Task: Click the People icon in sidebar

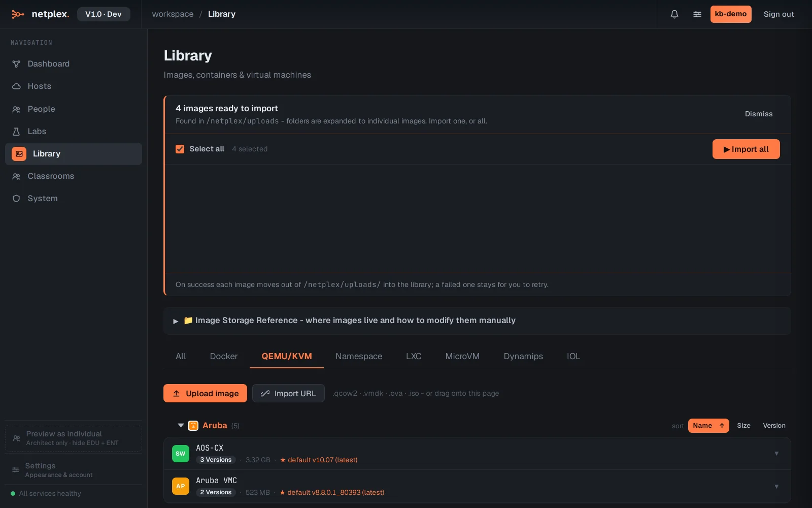Action: click(x=16, y=109)
